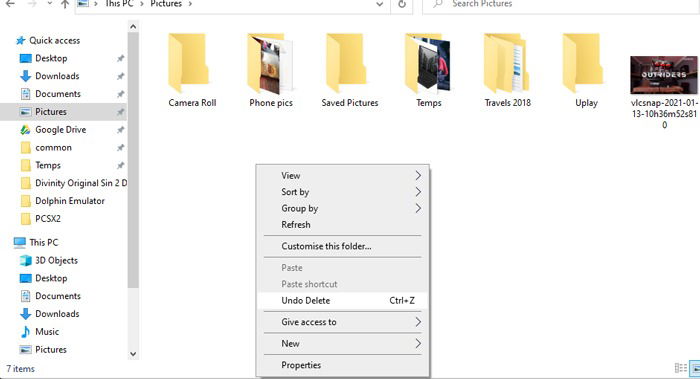The width and height of the screenshot is (700, 379).
Task: Open the Phone pics folder icon
Action: point(270,63)
